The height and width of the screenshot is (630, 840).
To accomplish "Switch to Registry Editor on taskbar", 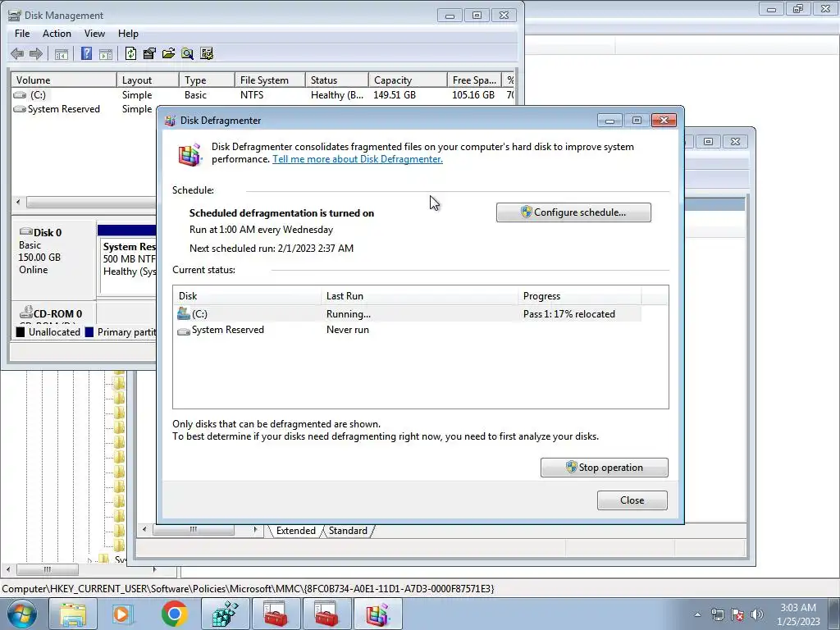I will coord(225,614).
